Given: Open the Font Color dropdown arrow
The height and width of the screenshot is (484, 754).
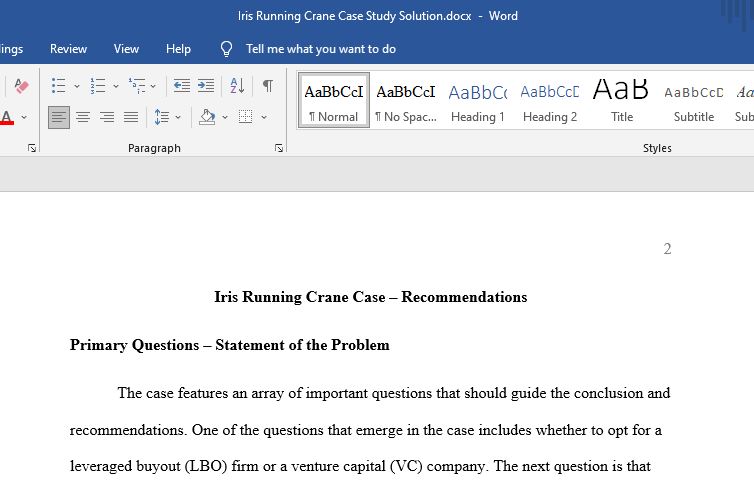Looking at the screenshot, I should (24, 117).
